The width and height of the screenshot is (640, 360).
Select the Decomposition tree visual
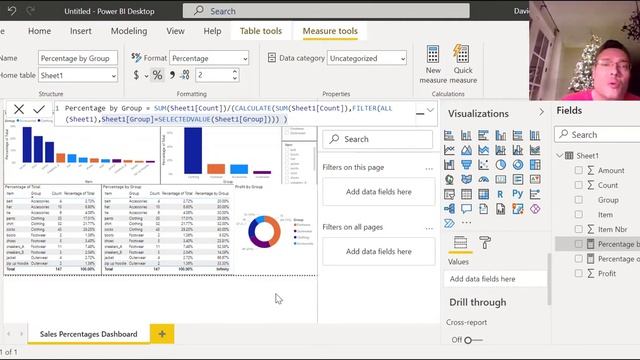(x=449, y=209)
